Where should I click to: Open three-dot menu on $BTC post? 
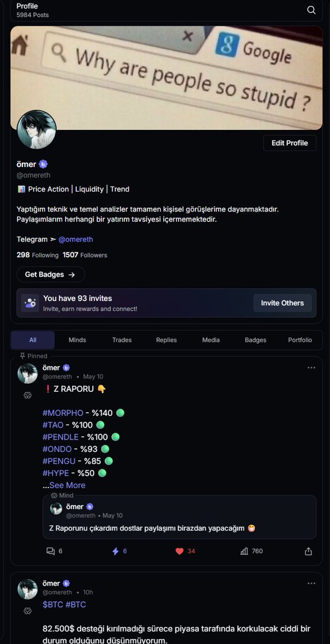pos(311,583)
